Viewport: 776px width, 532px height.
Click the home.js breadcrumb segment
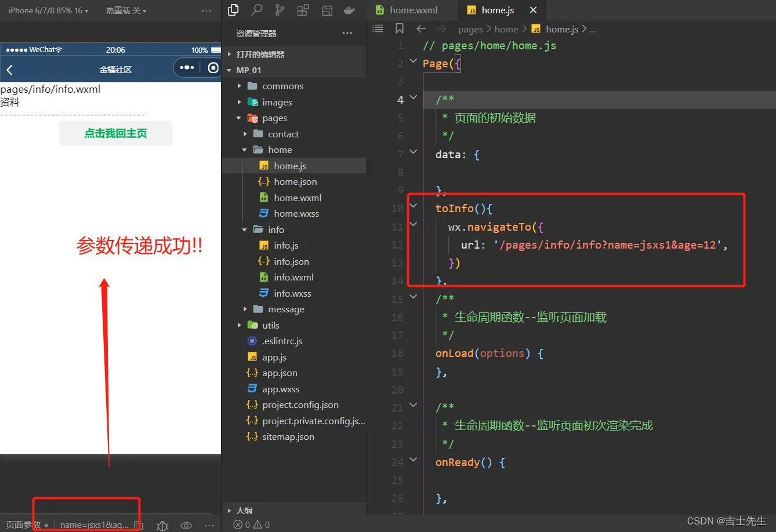[556, 29]
